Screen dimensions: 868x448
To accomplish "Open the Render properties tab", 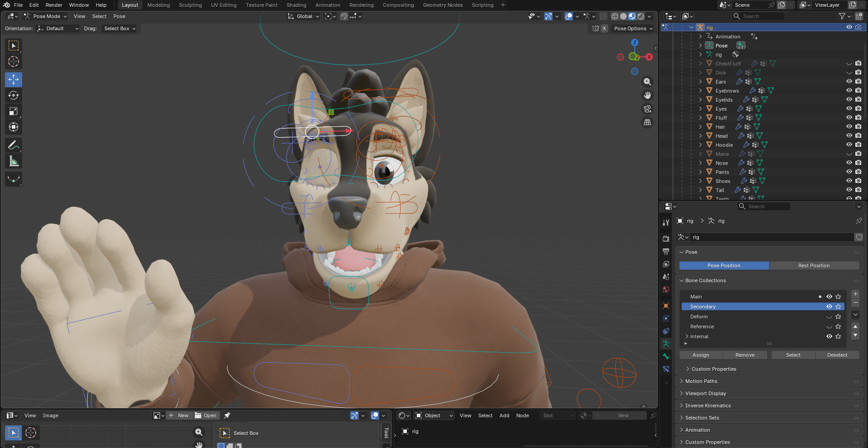I will pyautogui.click(x=666, y=238).
